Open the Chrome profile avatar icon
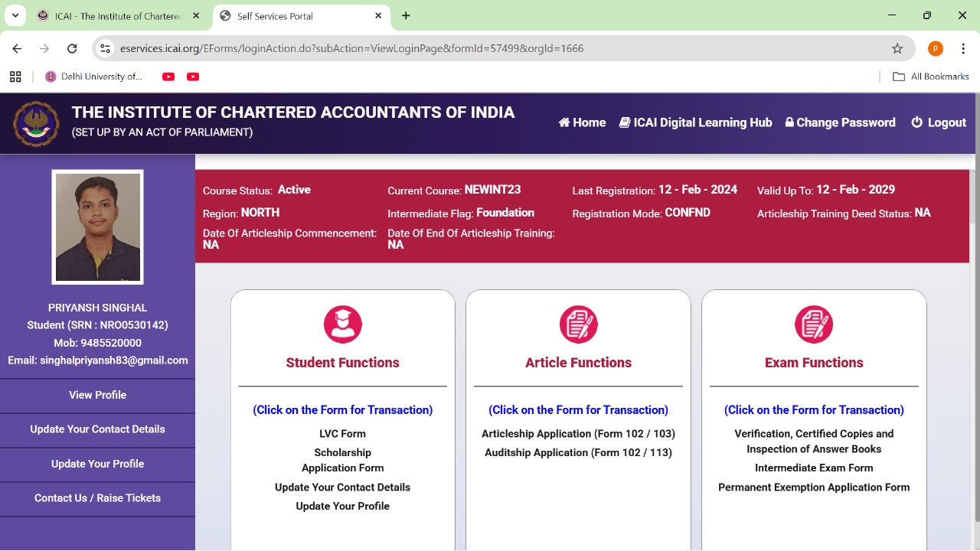The width and height of the screenshot is (980, 551). (935, 48)
